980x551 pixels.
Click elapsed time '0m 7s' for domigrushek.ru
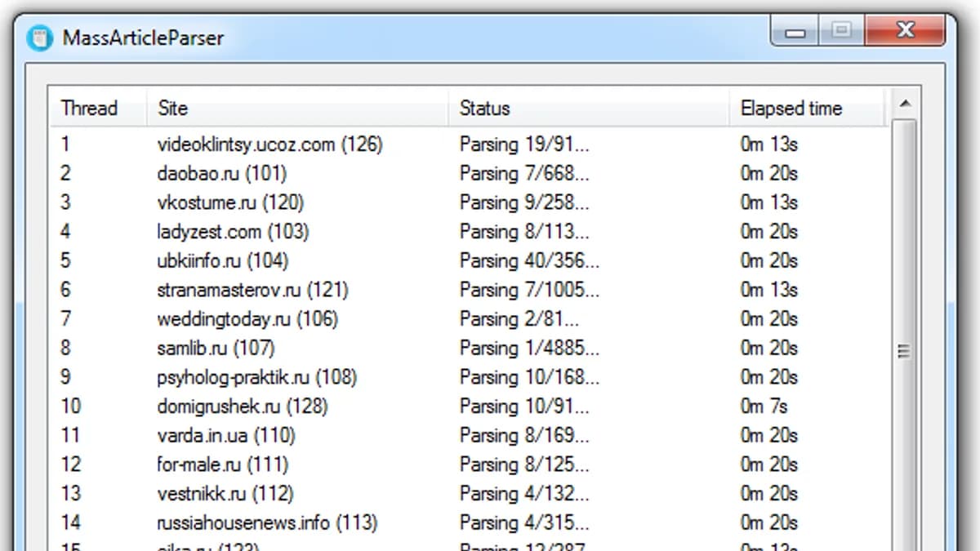coord(764,407)
